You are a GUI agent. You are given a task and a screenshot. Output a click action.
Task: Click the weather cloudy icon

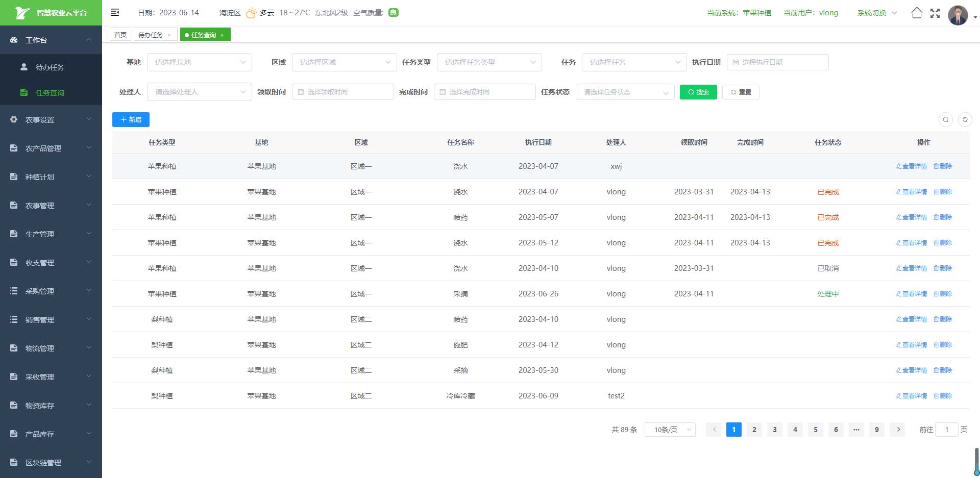[x=251, y=13]
